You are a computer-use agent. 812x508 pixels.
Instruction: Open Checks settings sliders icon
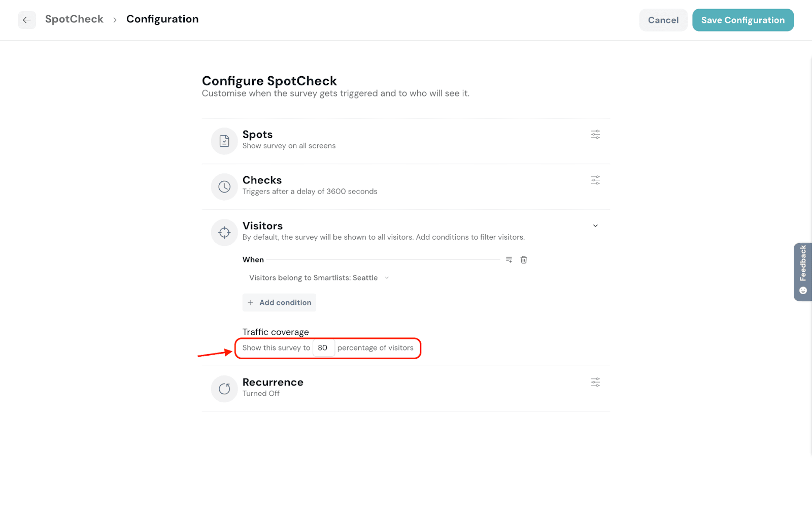point(595,180)
